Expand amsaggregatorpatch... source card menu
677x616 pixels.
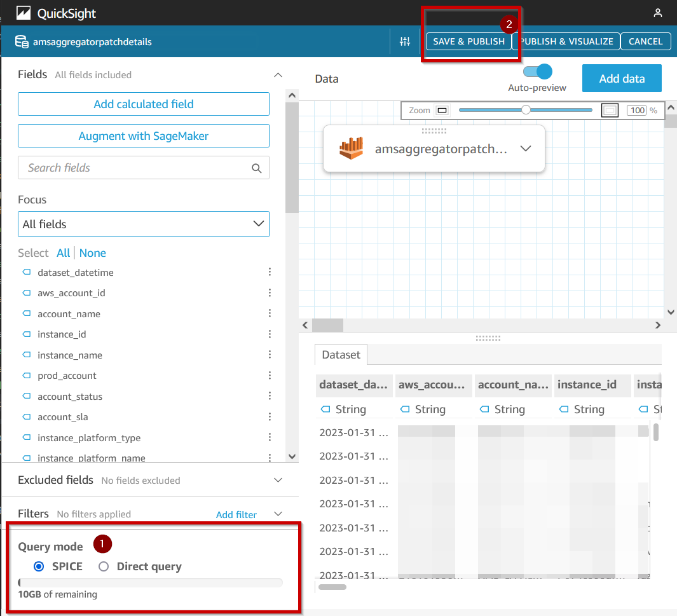point(526,149)
